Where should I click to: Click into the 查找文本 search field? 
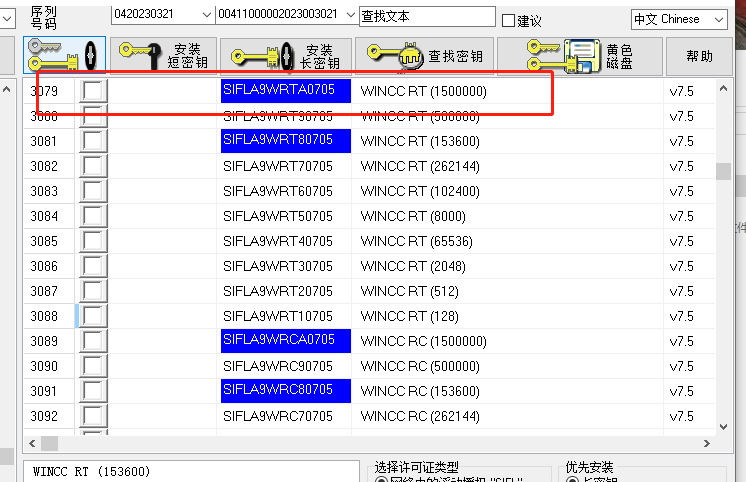coord(427,16)
